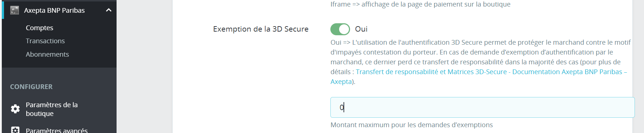Click the Exemption de la 3D Secure field label

261,29
